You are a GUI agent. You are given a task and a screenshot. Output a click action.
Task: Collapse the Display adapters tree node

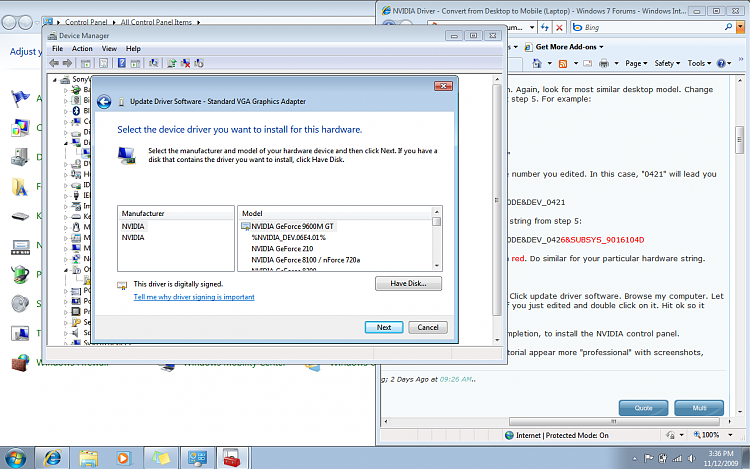tap(66, 142)
